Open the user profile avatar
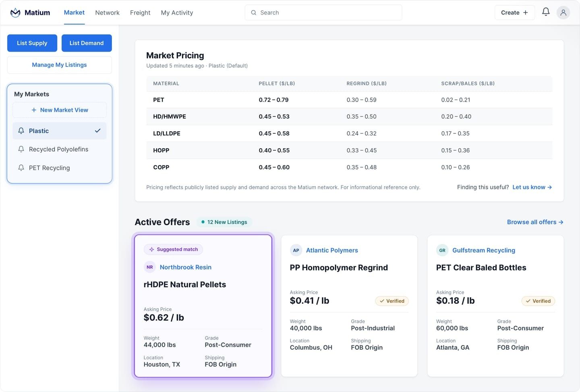The width and height of the screenshot is (580, 392). coord(563,12)
